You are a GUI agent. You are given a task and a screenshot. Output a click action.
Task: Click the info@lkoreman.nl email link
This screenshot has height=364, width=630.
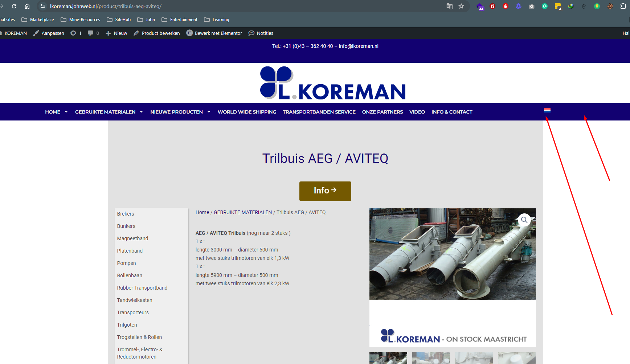coord(359,46)
